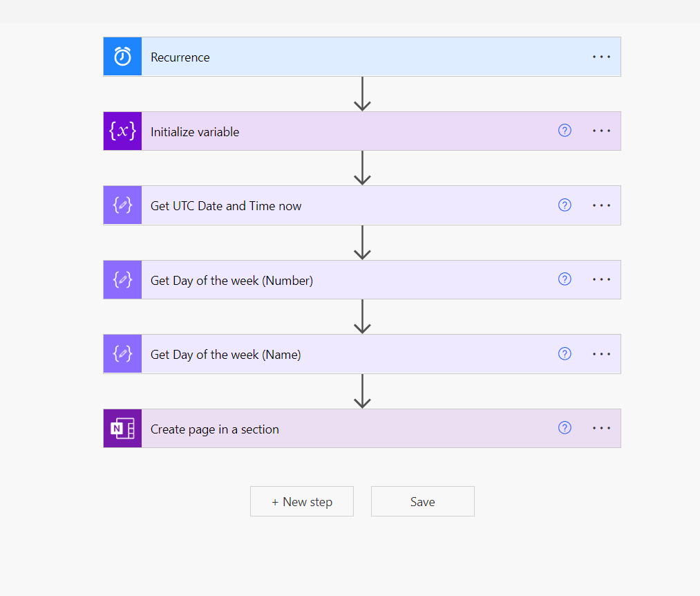Save the flow
The height and width of the screenshot is (596, 700).
pyautogui.click(x=422, y=502)
